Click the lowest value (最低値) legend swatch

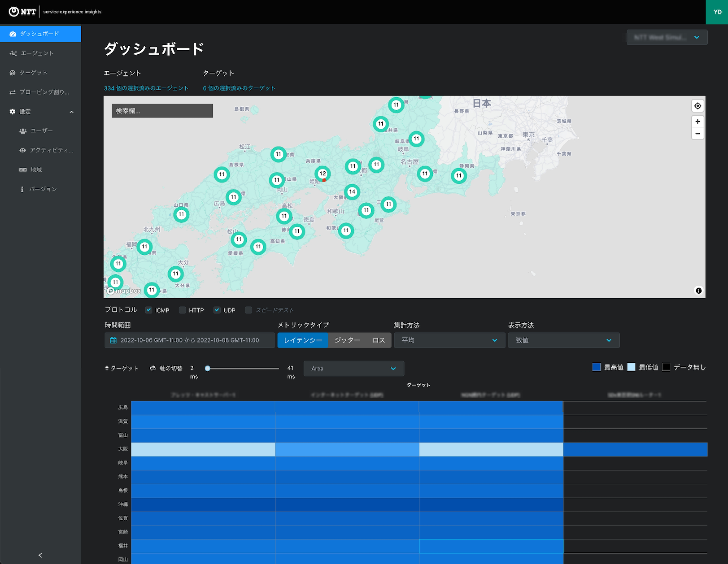point(631,367)
